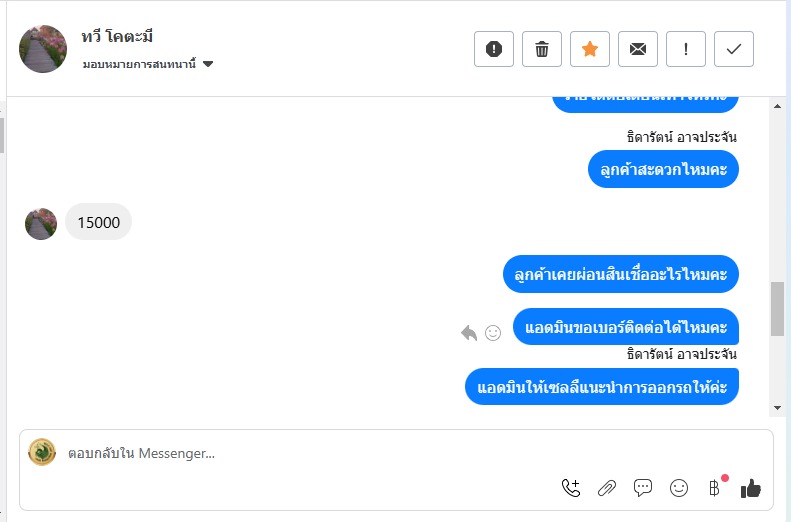This screenshot has height=522, width=791.
Task: Expand the มอบหมายการสนทนานี้ dropdown
Action: (x=208, y=65)
